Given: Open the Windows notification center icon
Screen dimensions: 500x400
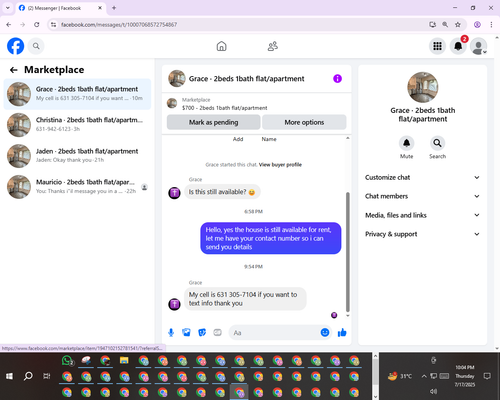Looking at the screenshot, I should click(487, 376).
